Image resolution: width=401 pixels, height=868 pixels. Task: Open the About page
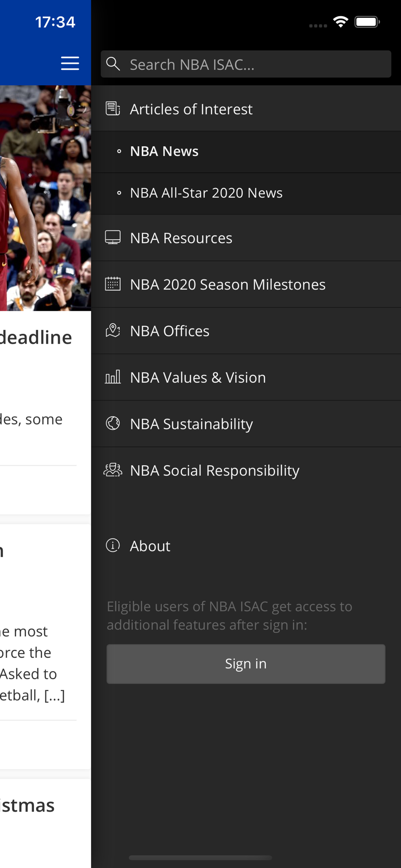[246, 546]
